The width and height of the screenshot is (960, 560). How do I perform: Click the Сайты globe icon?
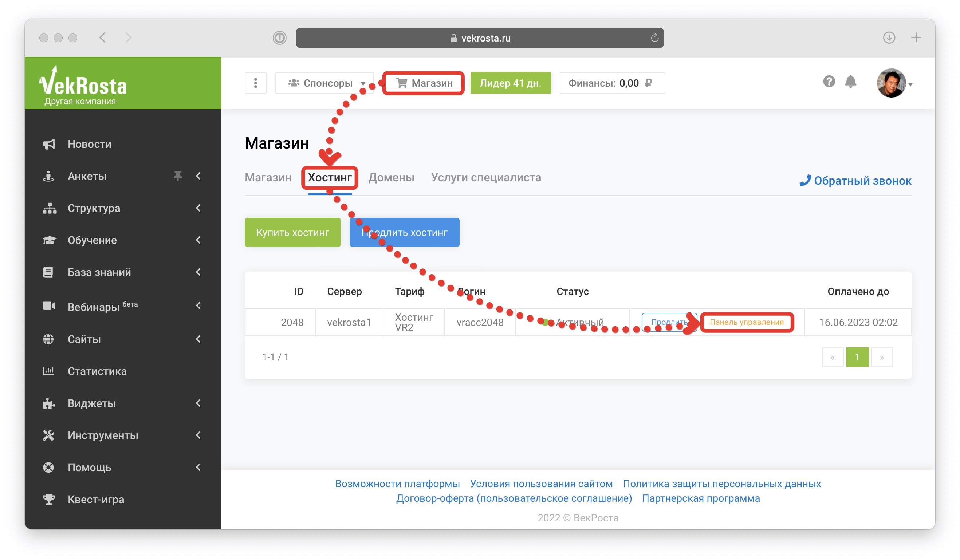[x=48, y=339]
